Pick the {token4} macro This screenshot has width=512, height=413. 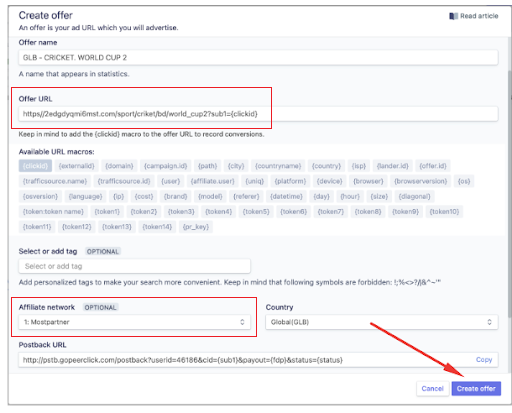218,212
